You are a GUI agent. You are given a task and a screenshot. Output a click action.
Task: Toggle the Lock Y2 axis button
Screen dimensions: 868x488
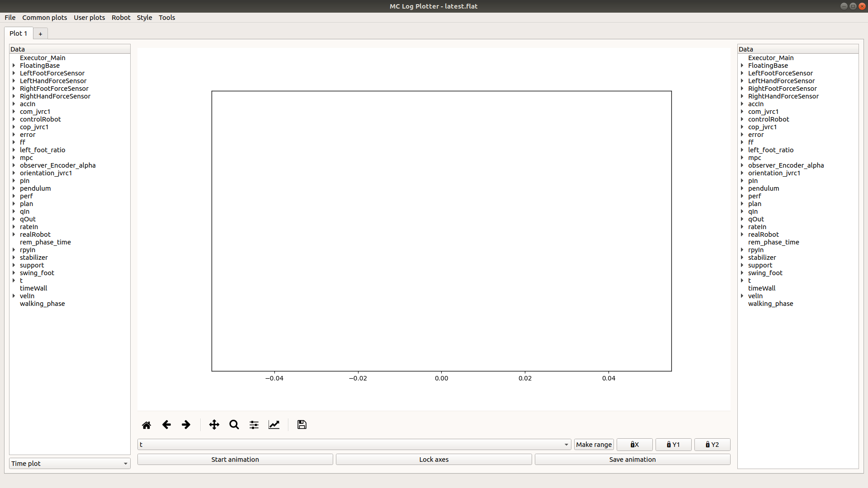point(712,444)
